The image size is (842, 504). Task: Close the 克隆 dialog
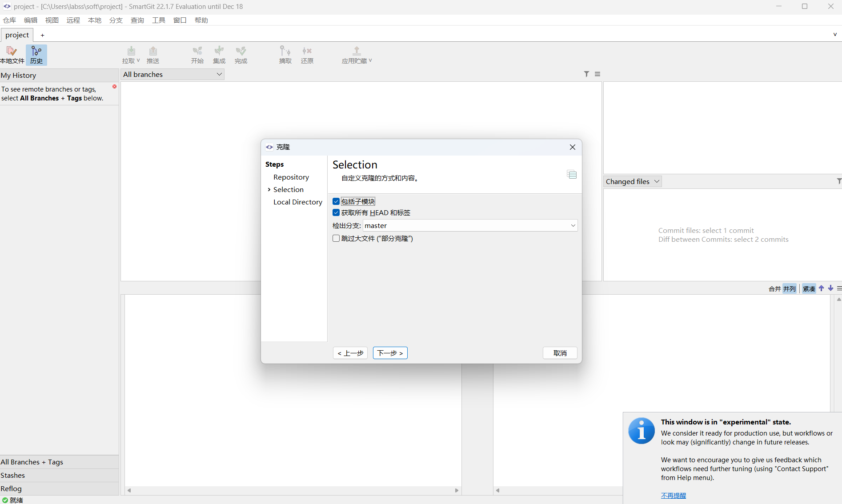tap(573, 147)
